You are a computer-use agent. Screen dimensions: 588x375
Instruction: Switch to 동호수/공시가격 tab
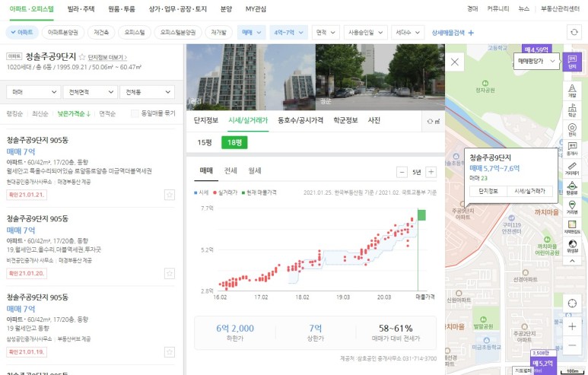(x=300, y=120)
